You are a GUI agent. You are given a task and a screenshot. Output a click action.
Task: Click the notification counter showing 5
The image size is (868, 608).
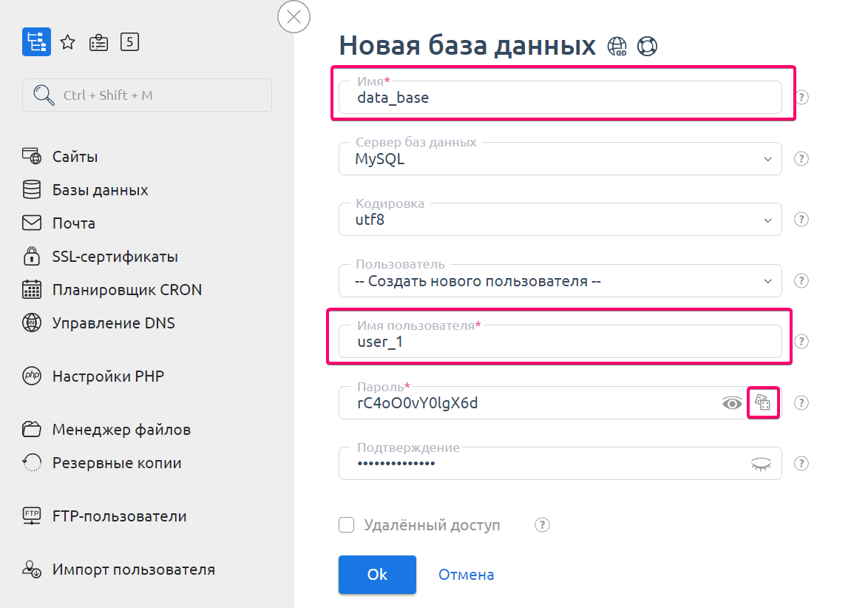[x=129, y=42]
